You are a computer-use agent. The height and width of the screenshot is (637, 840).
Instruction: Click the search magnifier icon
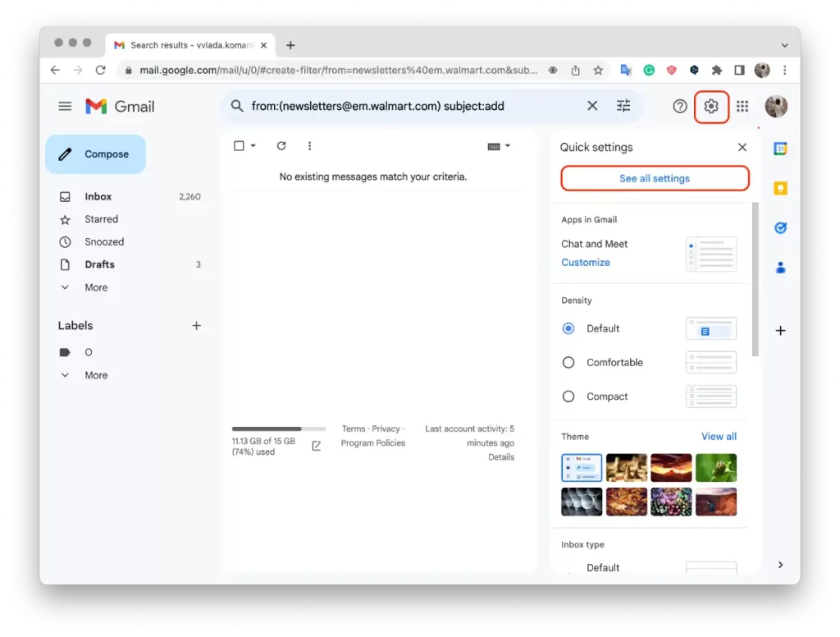237,106
